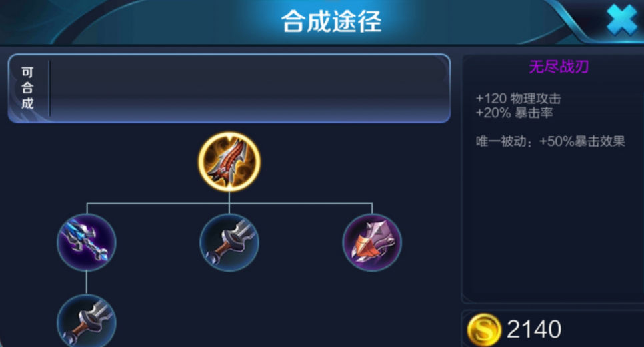Tap the bottom iron sword sub-component icon

coord(86,321)
